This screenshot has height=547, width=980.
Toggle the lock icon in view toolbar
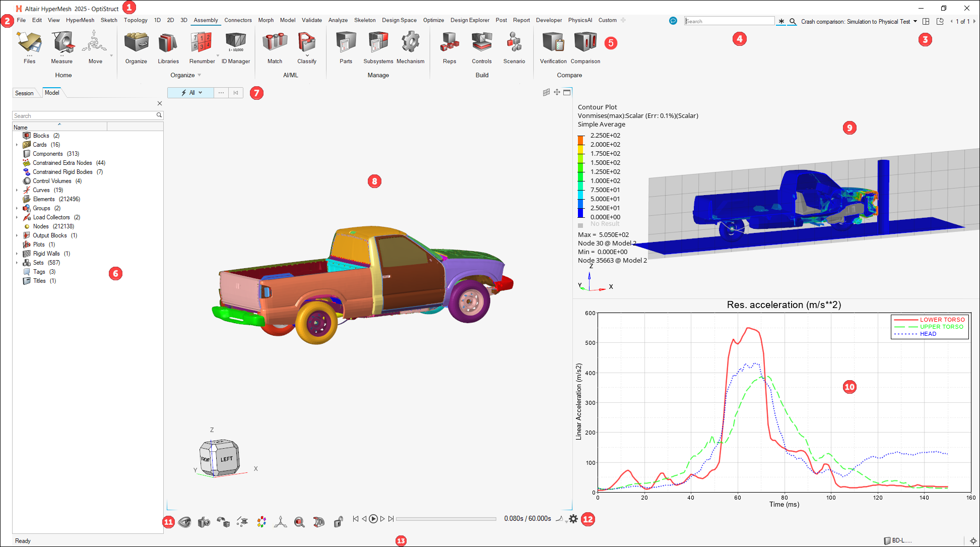point(338,522)
